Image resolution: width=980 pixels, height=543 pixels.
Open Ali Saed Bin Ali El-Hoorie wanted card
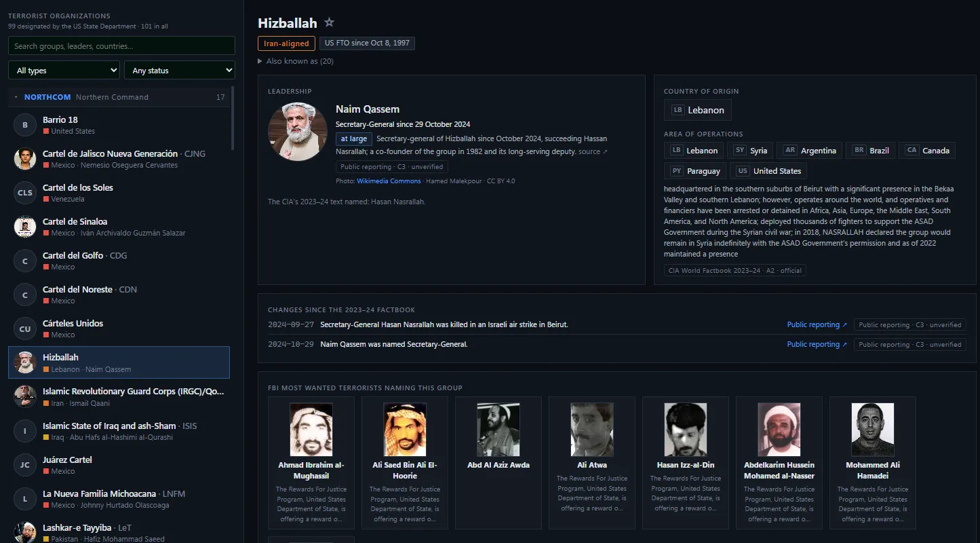tap(405, 463)
